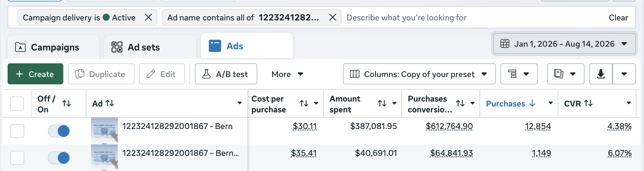The image size is (644, 171).
Task: Sort by the Cost per purchase arrows
Action: (x=304, y=103)
